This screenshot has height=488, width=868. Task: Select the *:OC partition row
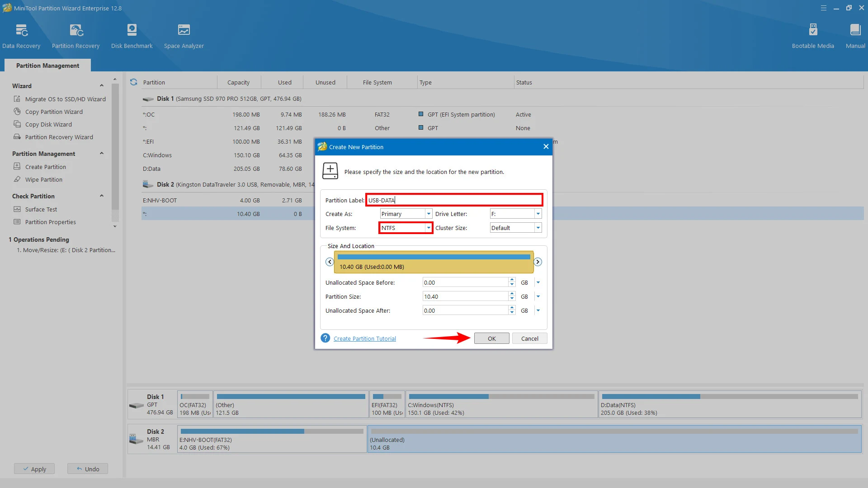(x=502, y=114)
